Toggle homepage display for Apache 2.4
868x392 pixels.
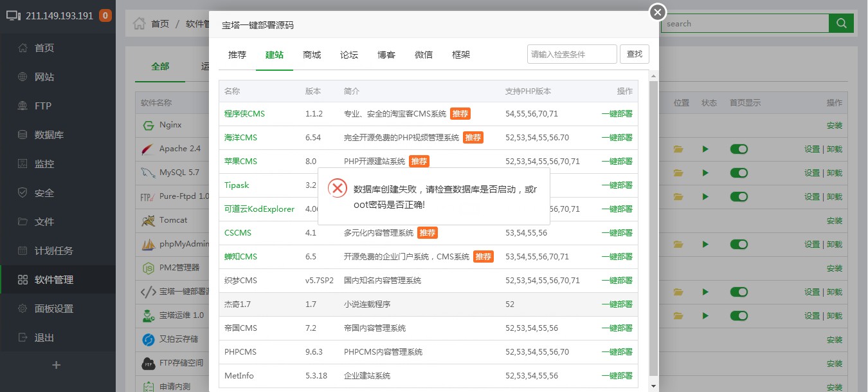[739, 149]
